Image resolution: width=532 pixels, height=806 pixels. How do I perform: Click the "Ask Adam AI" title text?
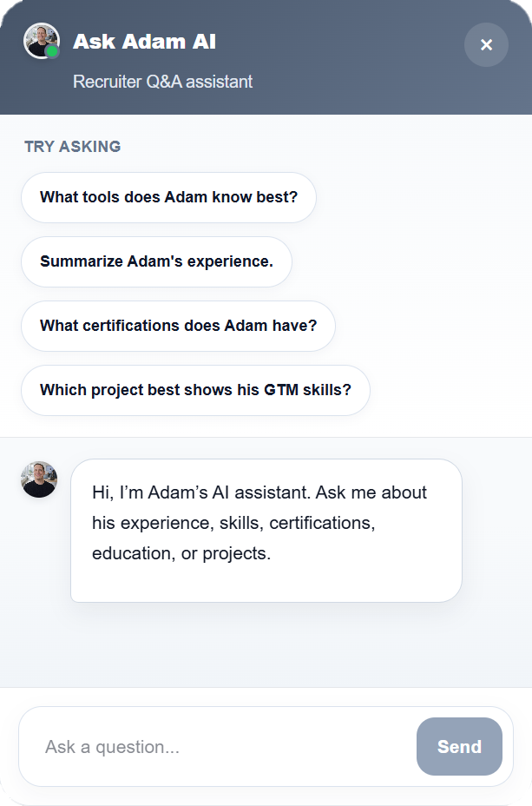point(144,42)
